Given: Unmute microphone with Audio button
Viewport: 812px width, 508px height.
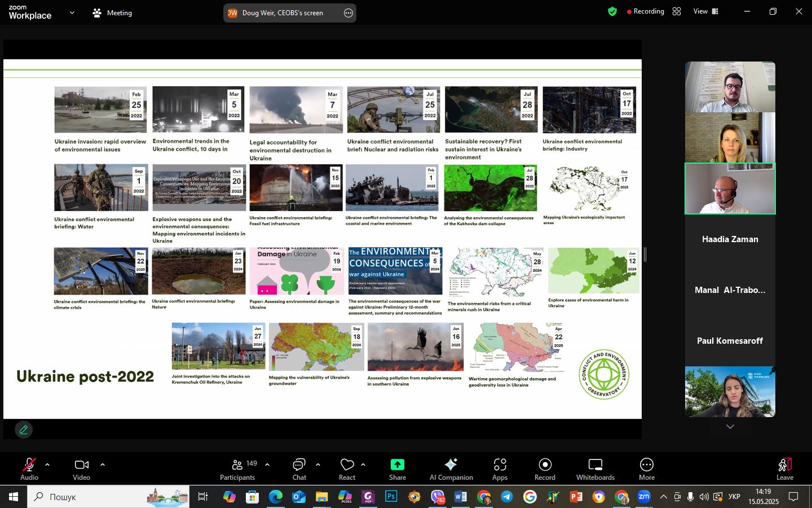Looking at the screenshot, I should pyautogui.click(x=29, y=468).
